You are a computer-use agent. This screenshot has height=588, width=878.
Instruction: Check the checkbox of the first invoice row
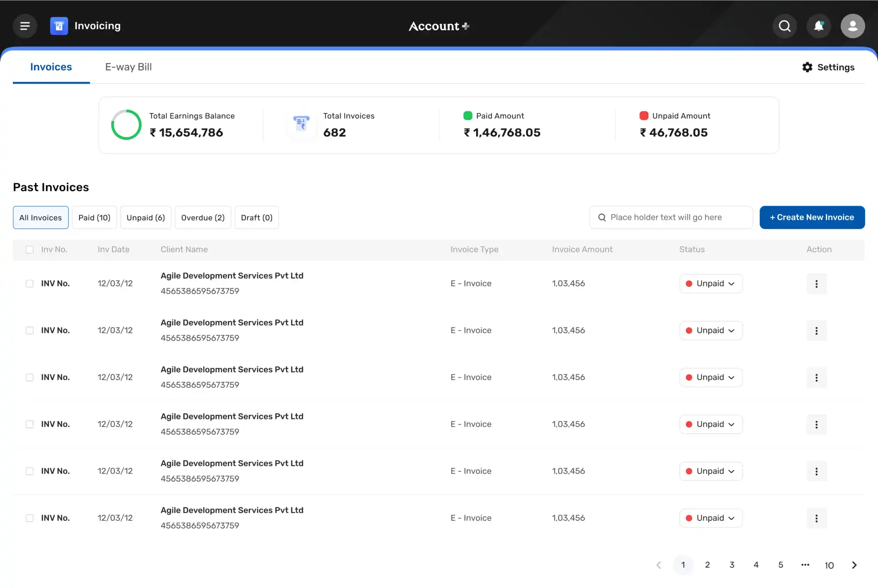point(30,284)
